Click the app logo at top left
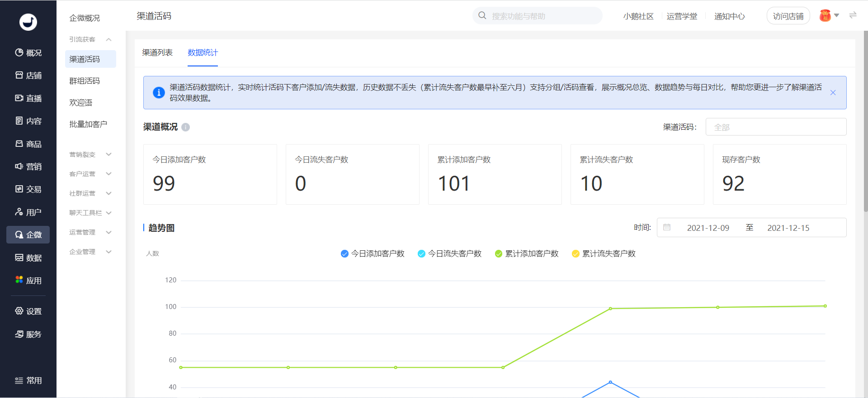Viewport: 868px width, 398px height. tap(28, 22)
